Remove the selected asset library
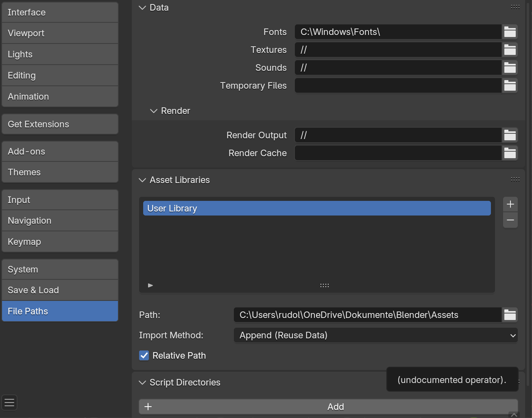The image size is (532, 418). (510, 220)
